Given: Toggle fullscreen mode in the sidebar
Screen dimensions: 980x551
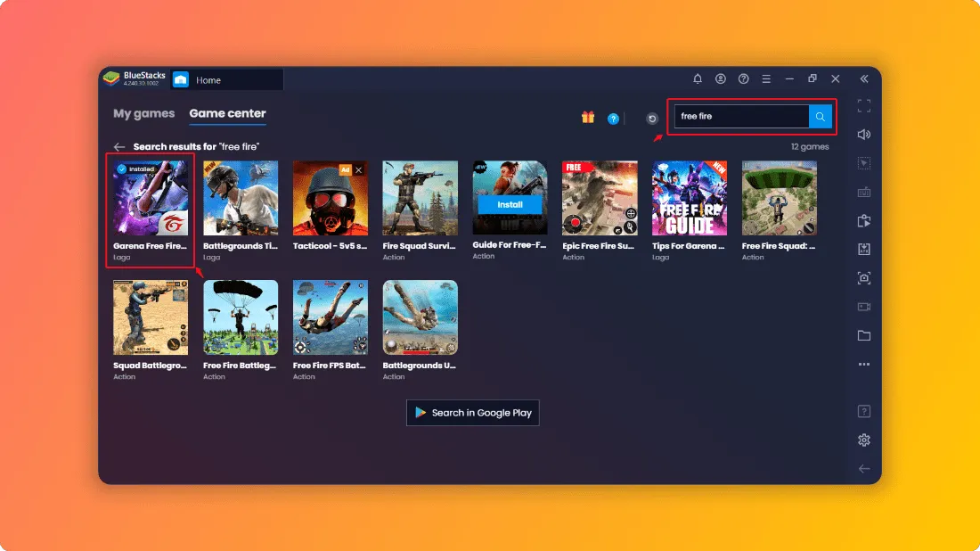Looking at the screenshot, I should point(864,106).
